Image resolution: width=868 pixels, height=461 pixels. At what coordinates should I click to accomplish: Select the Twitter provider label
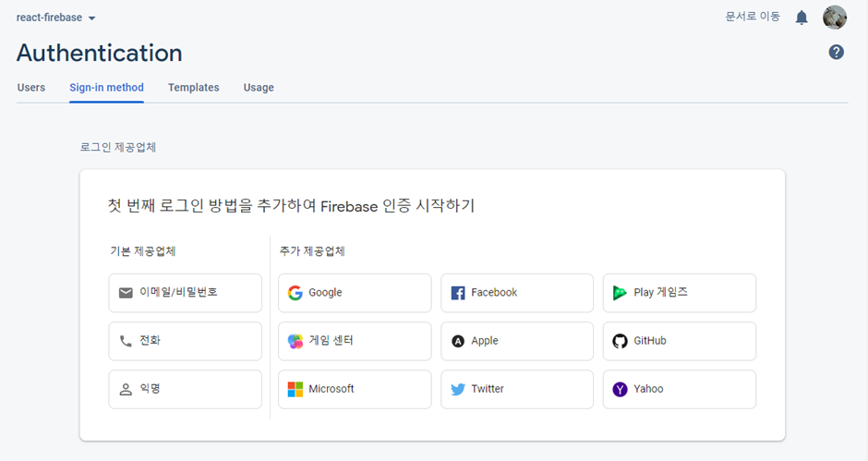tap(488, 389)
